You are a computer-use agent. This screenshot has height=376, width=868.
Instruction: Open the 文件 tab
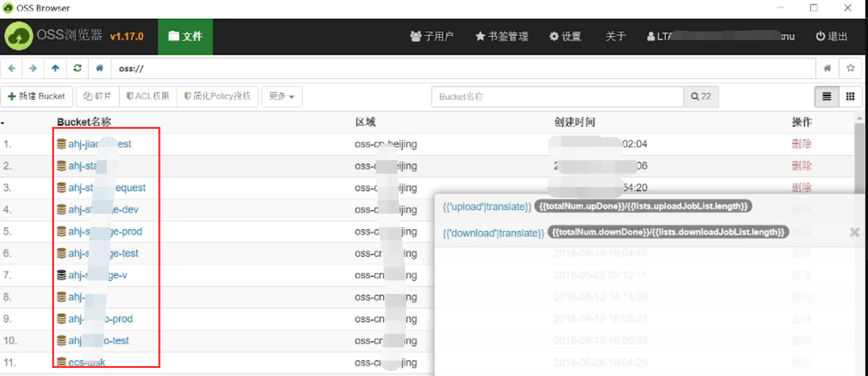[185, 36]
